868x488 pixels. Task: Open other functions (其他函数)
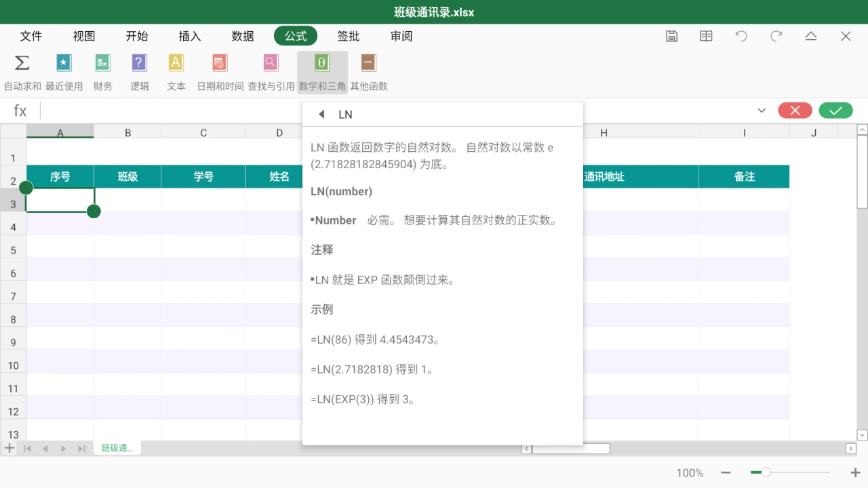pos(369,73)
